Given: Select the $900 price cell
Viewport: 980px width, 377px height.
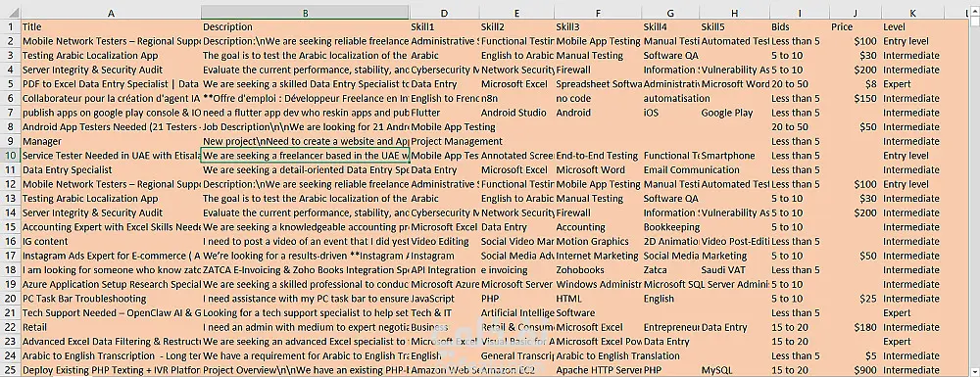Looking at the screenshot, I should click(x=856, y=370).
